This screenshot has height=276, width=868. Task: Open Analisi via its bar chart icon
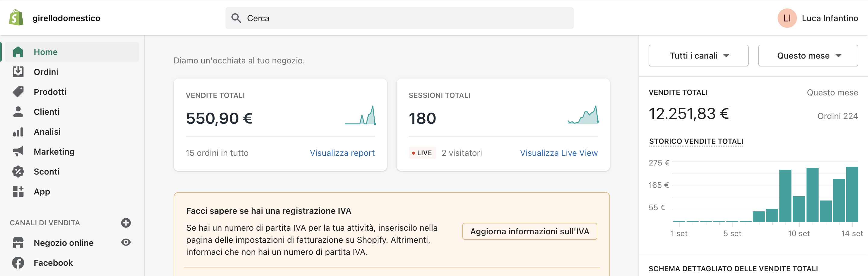coord(18,132)
